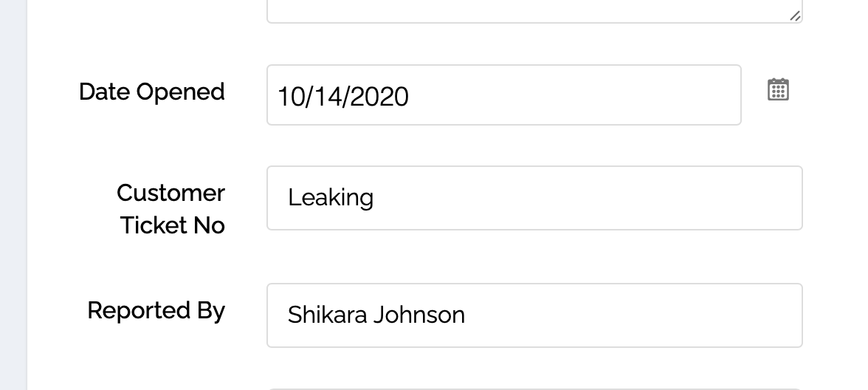Click the word Customer in the label
868x390 pixels.
coord(170,193)
